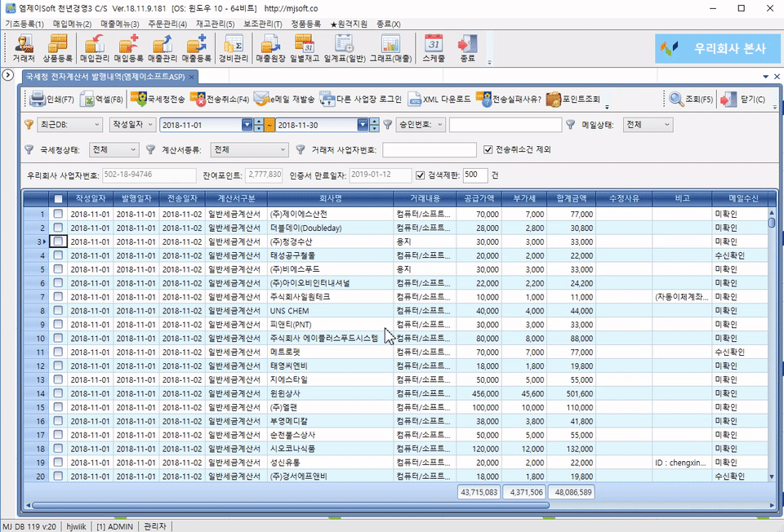784x532 pixels.
Task: Open the 거래처 toolbar icon
Action: point(24,48)
